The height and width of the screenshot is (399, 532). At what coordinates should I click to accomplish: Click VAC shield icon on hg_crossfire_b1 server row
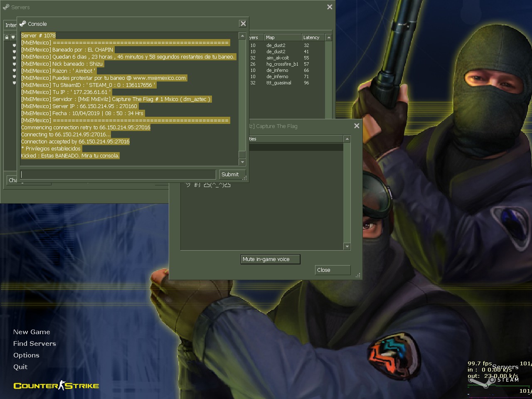click(x=14, y=64)
